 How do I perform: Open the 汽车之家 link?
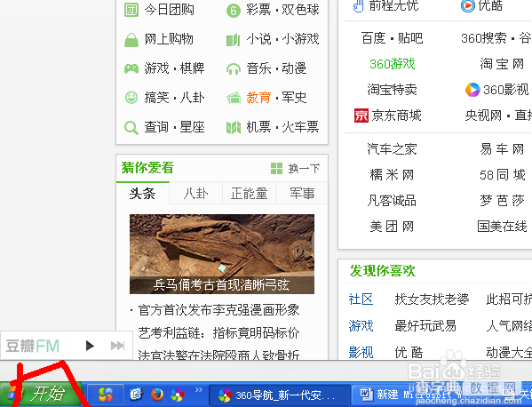[393, 149]
